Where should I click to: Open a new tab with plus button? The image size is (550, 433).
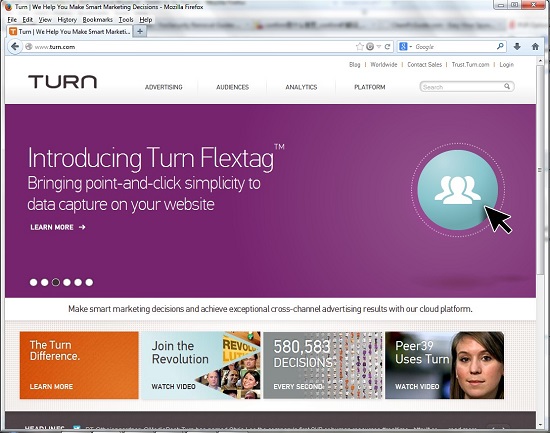[140, 32]
